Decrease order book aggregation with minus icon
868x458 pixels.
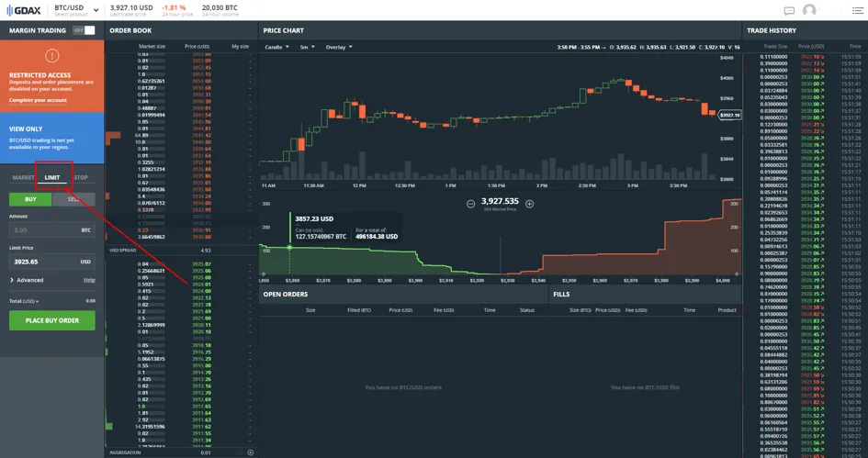pyautogui.click(x=240, y=452)
